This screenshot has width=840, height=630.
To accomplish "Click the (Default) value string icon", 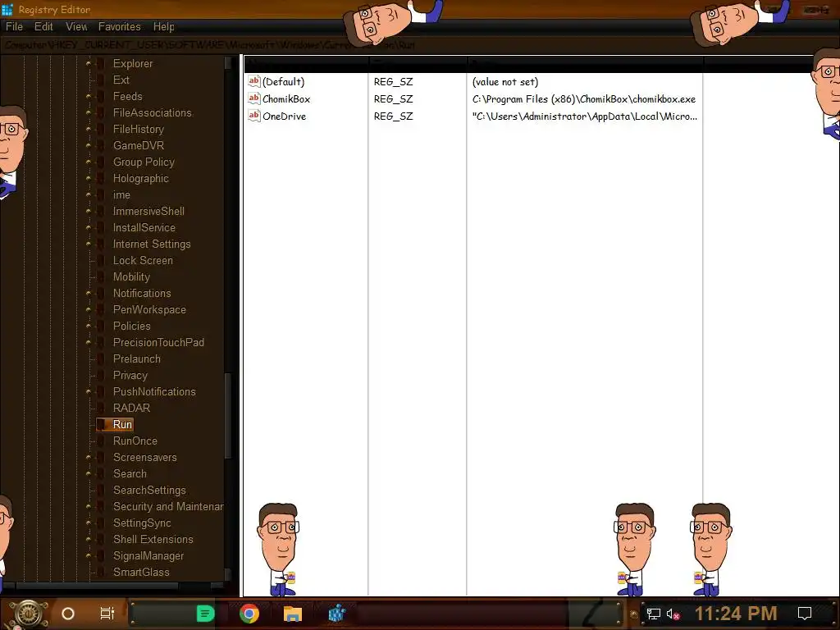I will [254, 81].
